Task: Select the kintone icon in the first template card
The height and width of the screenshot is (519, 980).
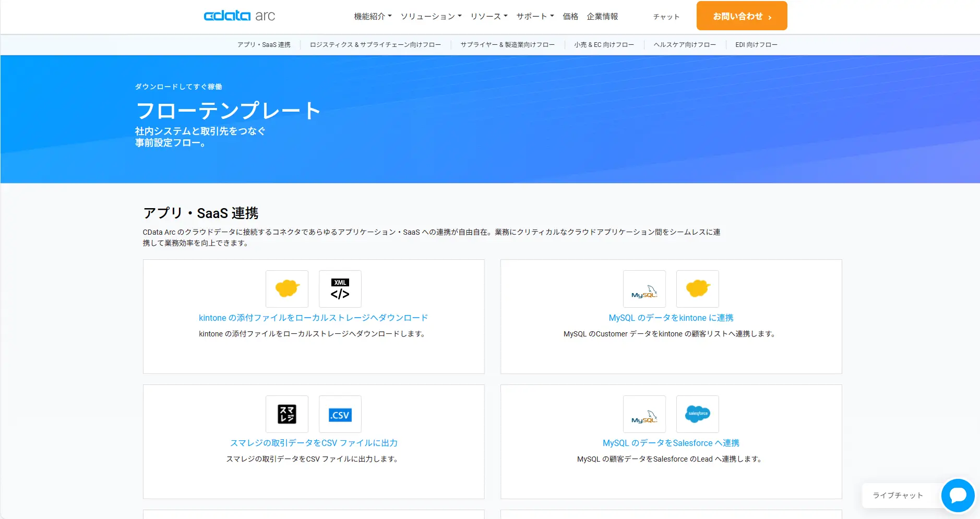Action: click(x=287, y=288)
